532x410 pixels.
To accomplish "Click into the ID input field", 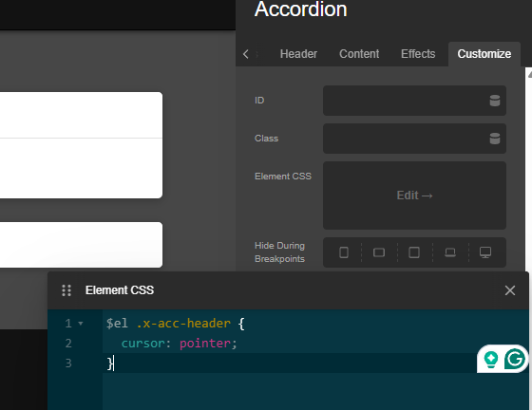I will coord(406,101).
